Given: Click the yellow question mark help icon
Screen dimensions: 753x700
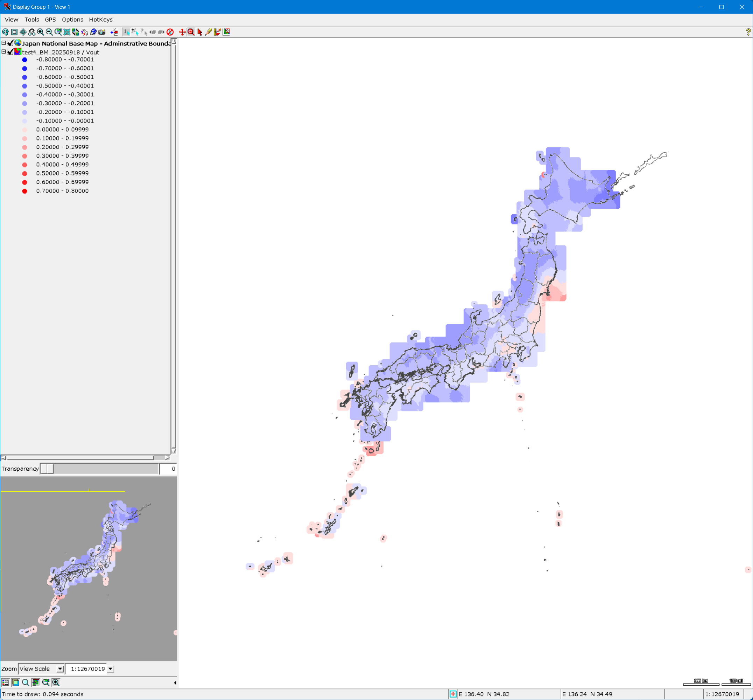Looking at the screenshot, I should 748,32.
